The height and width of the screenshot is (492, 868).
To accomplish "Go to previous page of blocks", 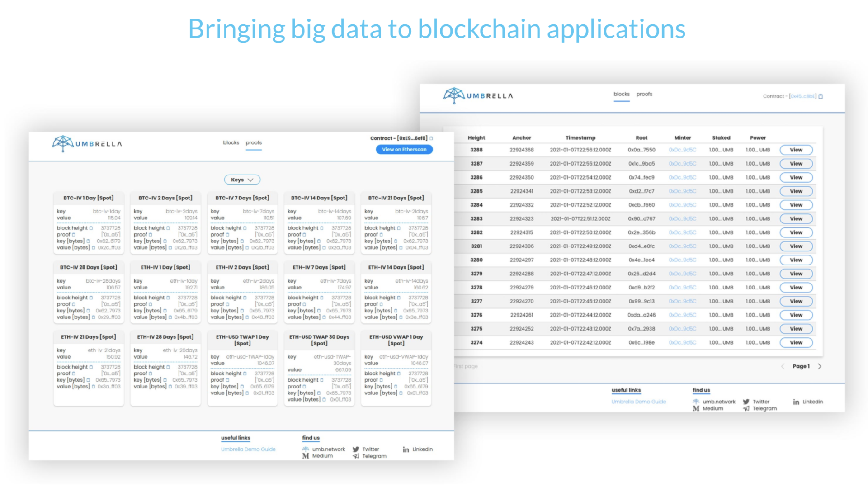I will click(x=783, y=367).
